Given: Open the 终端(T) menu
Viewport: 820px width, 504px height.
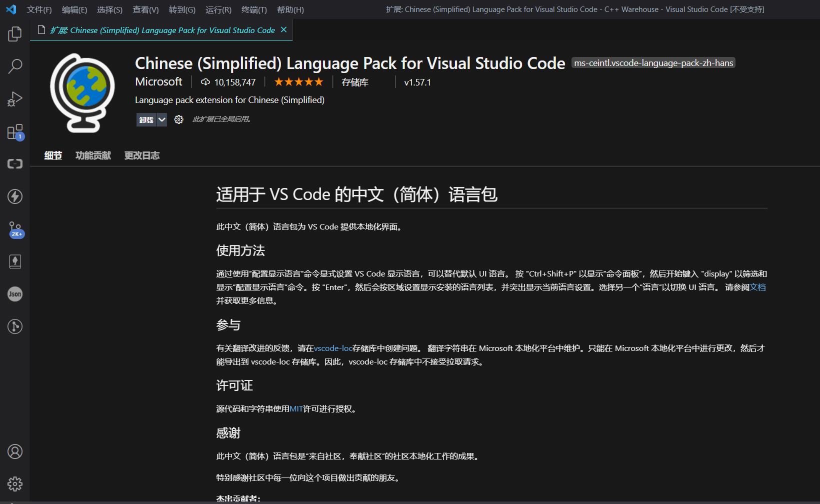Looking at the screenshot, I should pos(254,9).
